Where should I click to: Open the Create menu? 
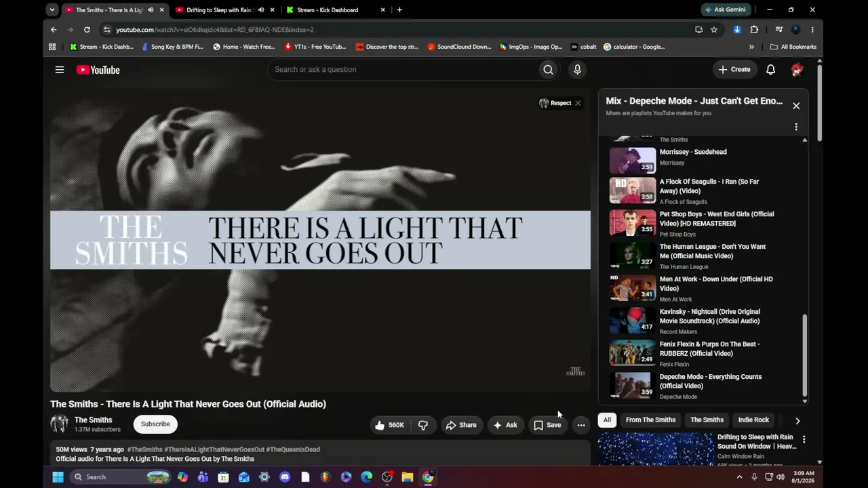(x=734, y=69)
